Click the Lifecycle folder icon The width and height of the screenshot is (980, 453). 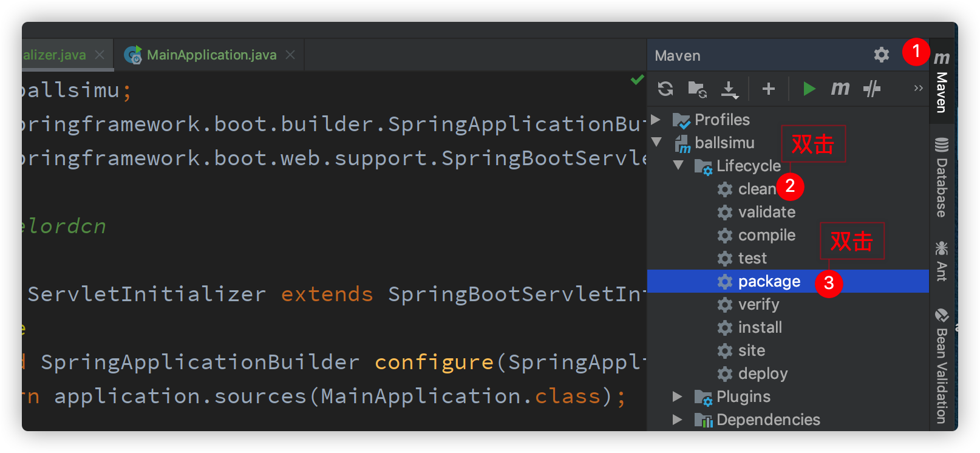coord(703,166)
